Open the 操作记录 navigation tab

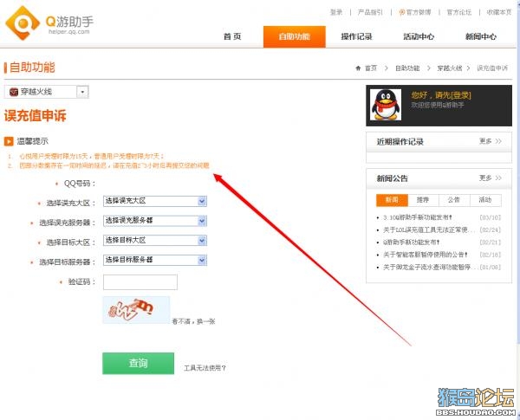point(356,36)
